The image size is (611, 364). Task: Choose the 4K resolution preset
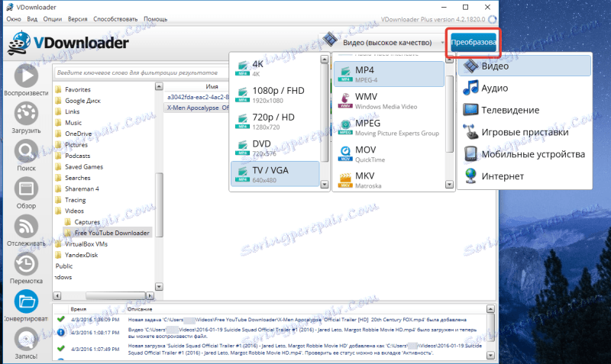[276, 68]
